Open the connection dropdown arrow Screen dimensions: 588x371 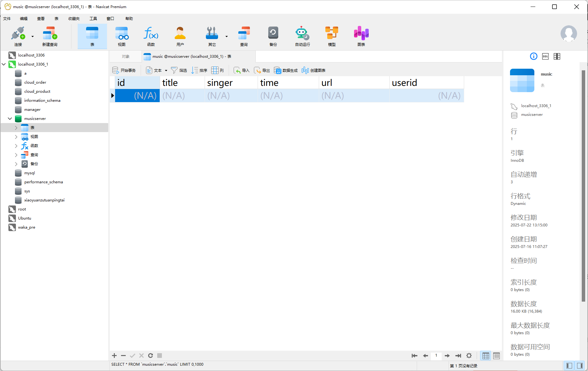click(x=32, y=37)
